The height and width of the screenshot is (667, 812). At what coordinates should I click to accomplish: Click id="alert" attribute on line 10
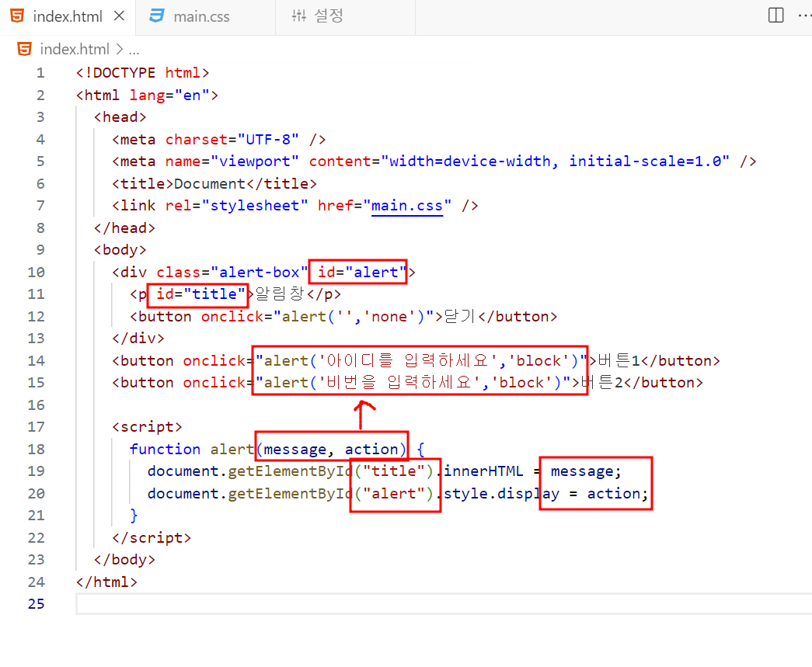tap(361, 273)
